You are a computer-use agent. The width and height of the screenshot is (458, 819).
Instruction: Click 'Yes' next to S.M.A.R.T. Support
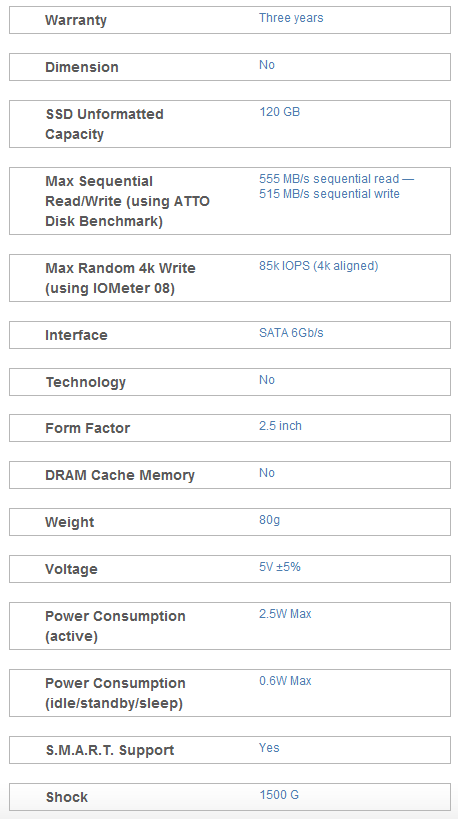pyautogui.click(x=269, y=748)
